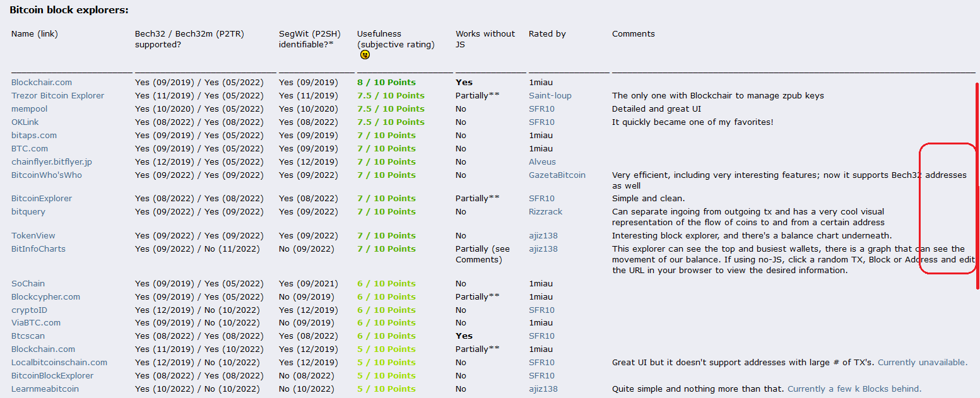Open the Rizzrack rater link
Viewport: 980px width, 398px height.
(x=545, y=211)
